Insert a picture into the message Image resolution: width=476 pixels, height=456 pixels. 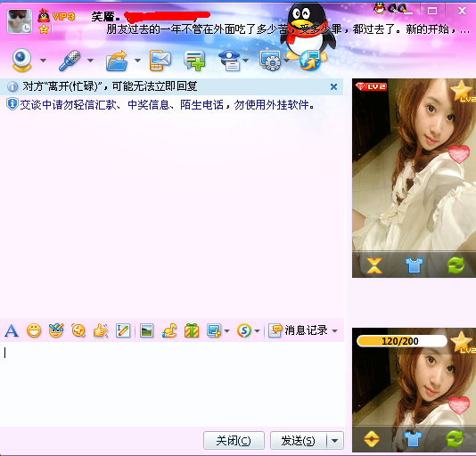(146, 330)
